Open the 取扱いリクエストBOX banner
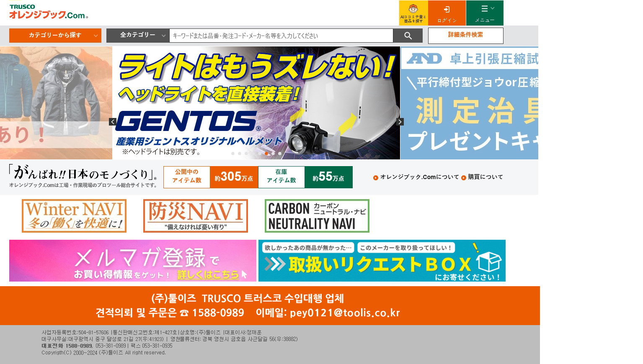643x364 pixels. pyautogui.click(x=382, y=261)
